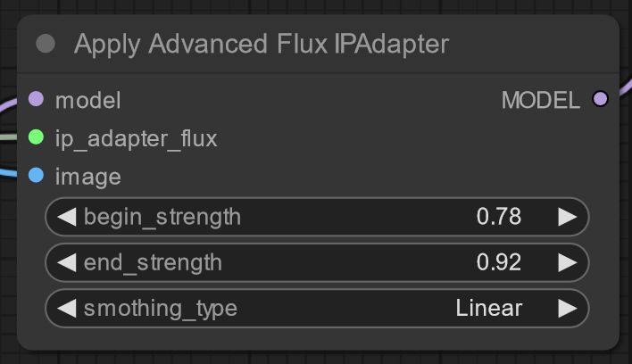Screen dimensions: 632x364
Task: Collapse the node using the title dot
Action: click(46, 44)
